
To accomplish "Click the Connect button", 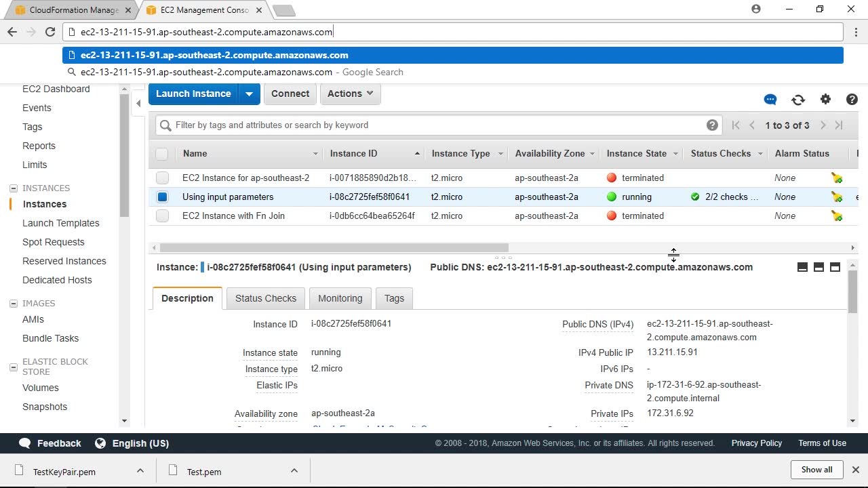I will tap(290, 94).
